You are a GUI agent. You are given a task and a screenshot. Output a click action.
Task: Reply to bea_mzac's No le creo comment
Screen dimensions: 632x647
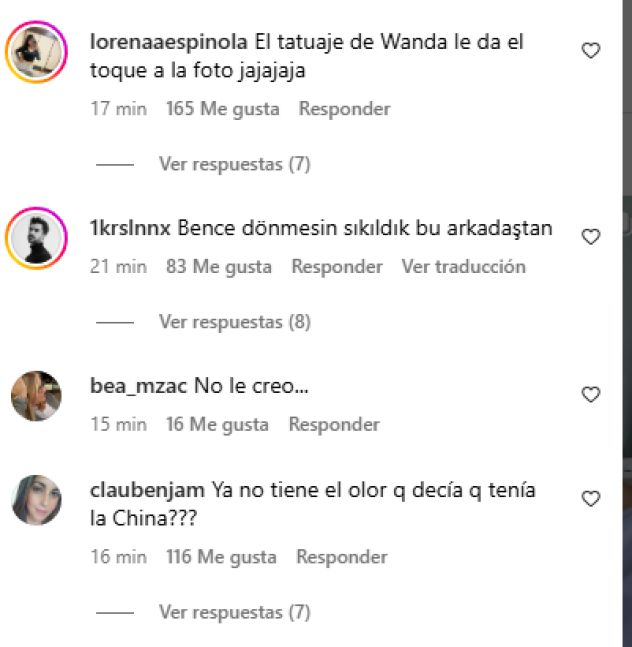(334, 424)
